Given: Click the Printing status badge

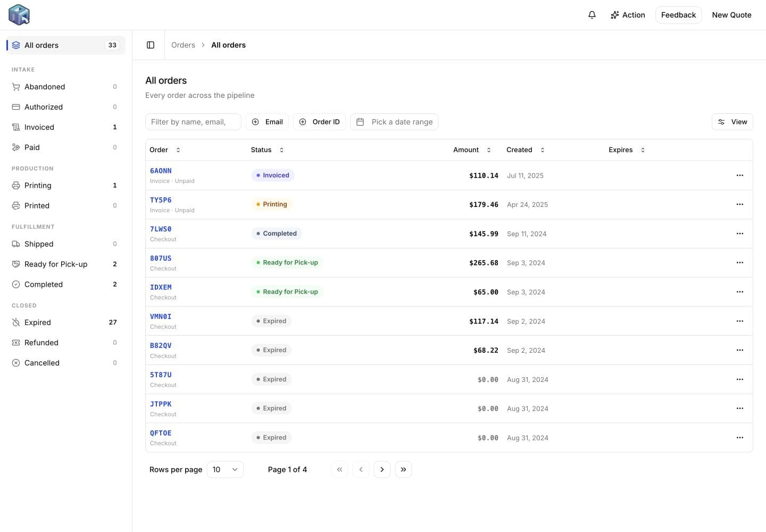Looking at the screenshot, I should pos(272,204).
